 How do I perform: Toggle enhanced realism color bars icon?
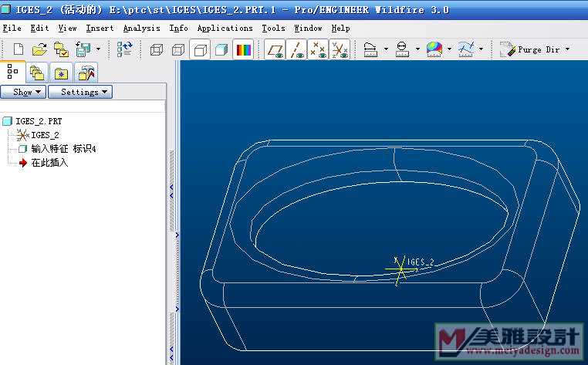click(x=243, y=49)
